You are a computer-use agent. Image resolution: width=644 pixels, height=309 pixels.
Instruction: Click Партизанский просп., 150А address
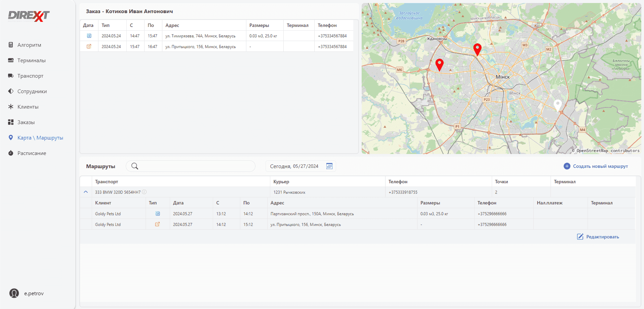pos(312,214)
